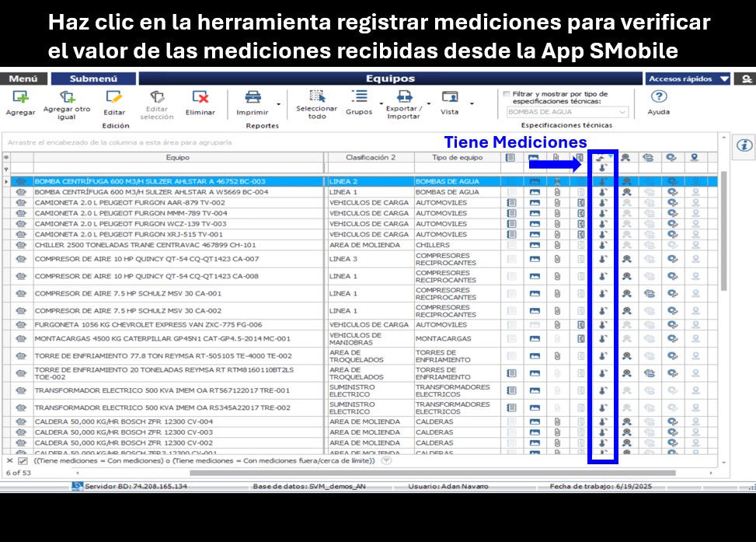Image resolution: width=756 pixels, height=542 pixels.
Task: Click the notebook column header icon
Action: click(510, 157)
